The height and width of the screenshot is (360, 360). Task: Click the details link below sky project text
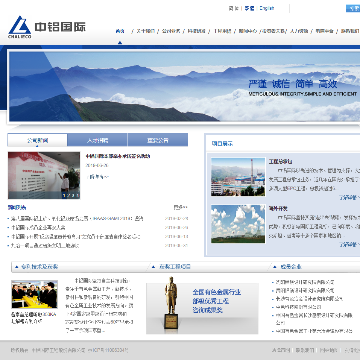click(349, 244)
